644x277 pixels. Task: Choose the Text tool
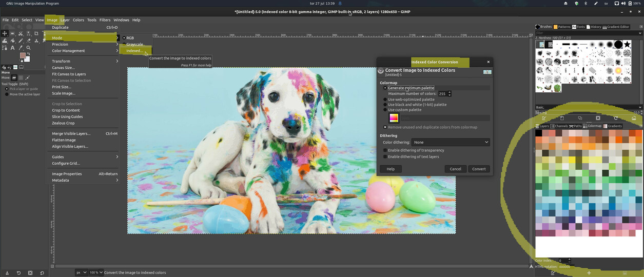click(x=12, y=48)
